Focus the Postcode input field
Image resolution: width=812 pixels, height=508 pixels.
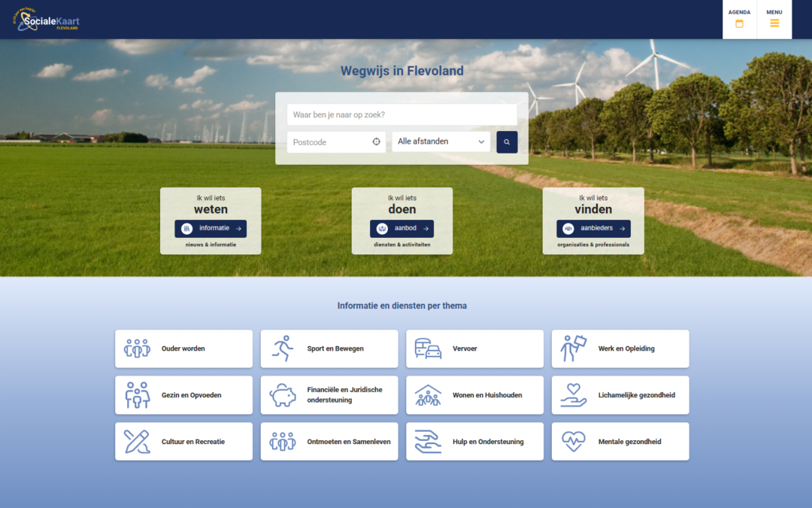tap(336, 142)
